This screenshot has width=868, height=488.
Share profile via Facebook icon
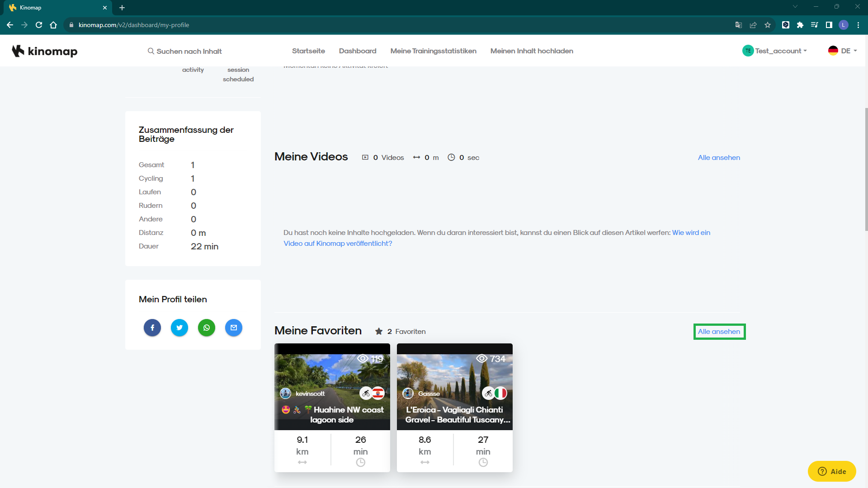pyautogui.click(x=152, y=328)
